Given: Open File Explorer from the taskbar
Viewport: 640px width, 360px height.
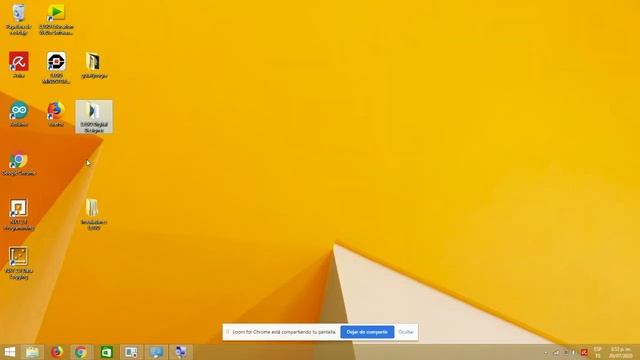Looking at the screenshot, I should click(x=32, y=352).
